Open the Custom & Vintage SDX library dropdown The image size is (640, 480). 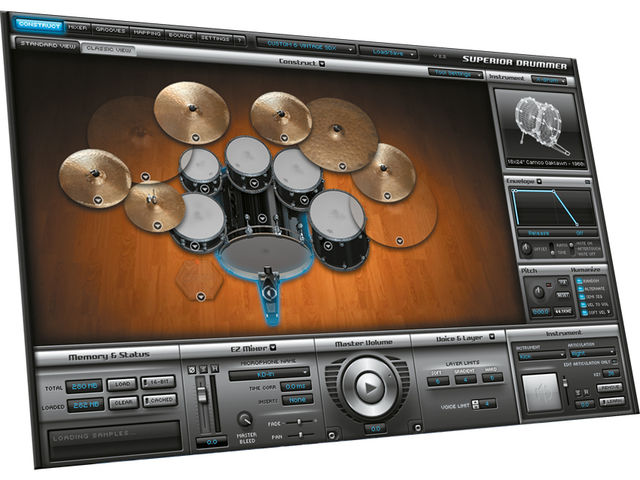(306, 45)
